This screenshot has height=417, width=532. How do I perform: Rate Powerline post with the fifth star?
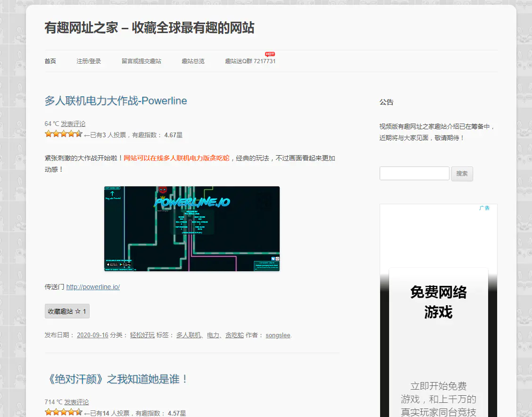[78, 133]
